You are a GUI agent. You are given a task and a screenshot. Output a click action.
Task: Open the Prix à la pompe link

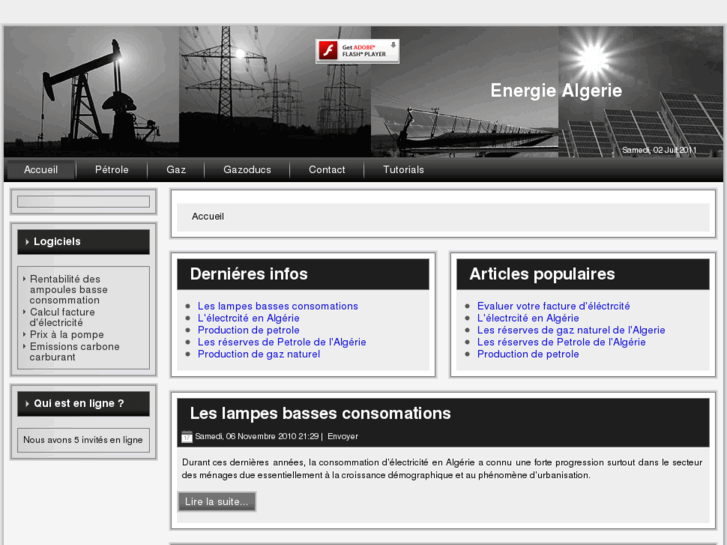[67, 334]
